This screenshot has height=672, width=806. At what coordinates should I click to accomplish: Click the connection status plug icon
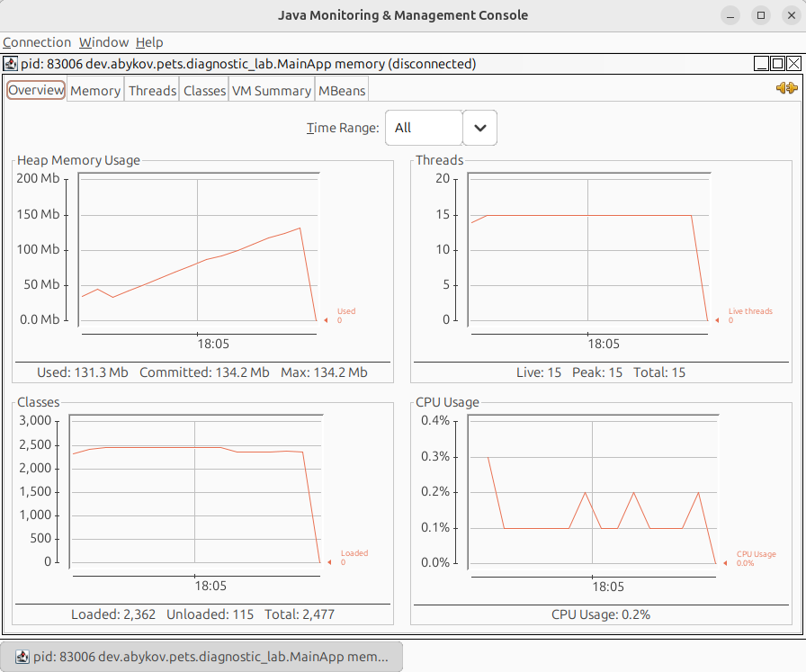(x=786, y=88)
